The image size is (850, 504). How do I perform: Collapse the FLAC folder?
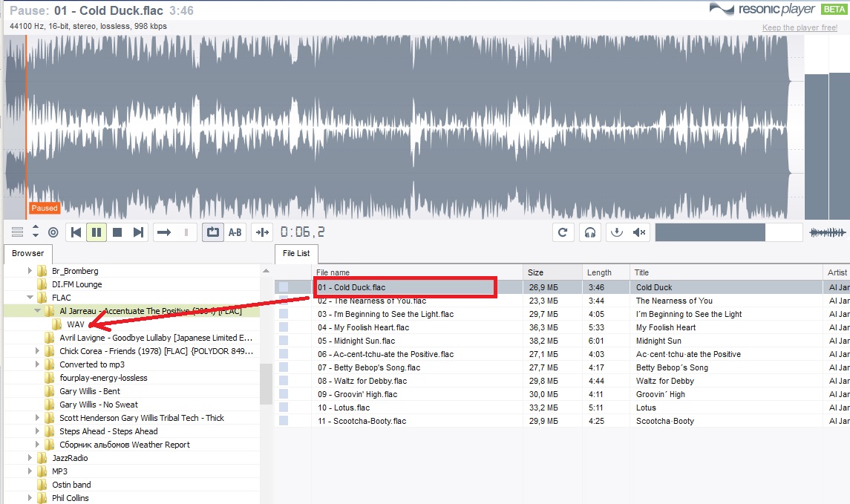click(x=30, y=298)
